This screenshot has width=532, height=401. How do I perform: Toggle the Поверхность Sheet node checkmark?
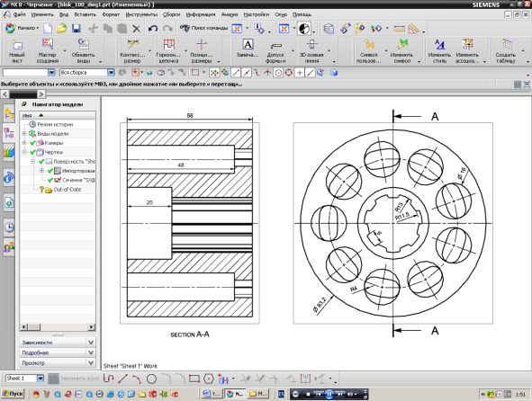(x=41, y=161)
